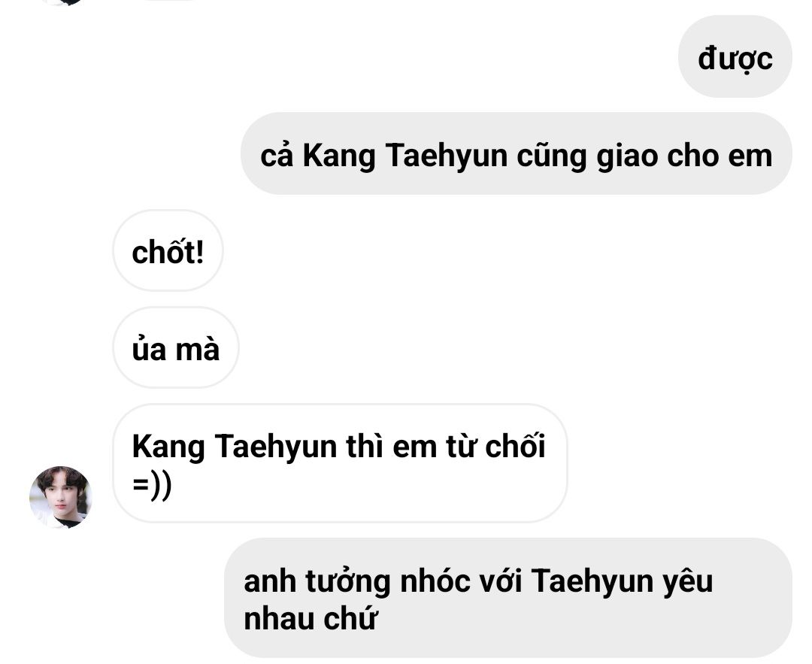812x664 pixels.
Task: Select the sent message 'được'
Action: click(735, 56)
